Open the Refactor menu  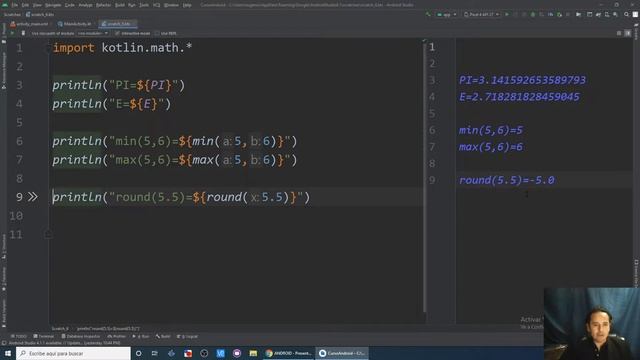pos(103,5)
